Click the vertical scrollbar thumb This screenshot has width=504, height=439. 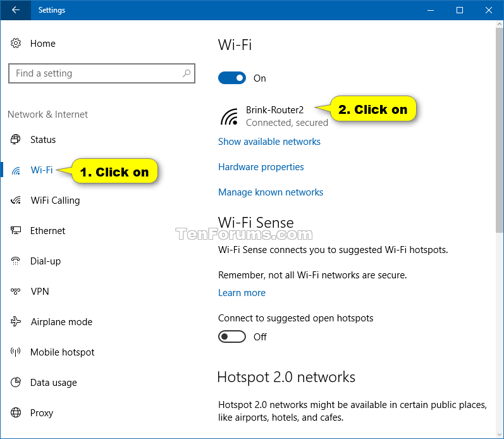coord(500,130)
